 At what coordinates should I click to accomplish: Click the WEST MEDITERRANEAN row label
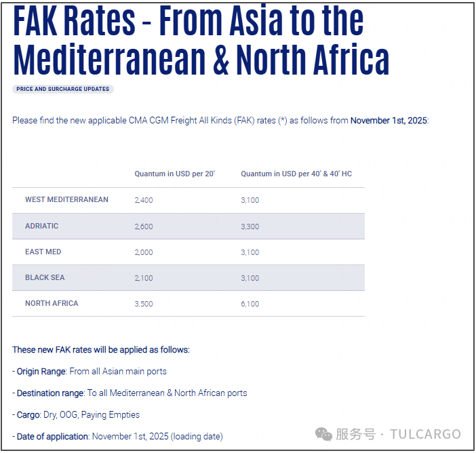coord(66,200)
